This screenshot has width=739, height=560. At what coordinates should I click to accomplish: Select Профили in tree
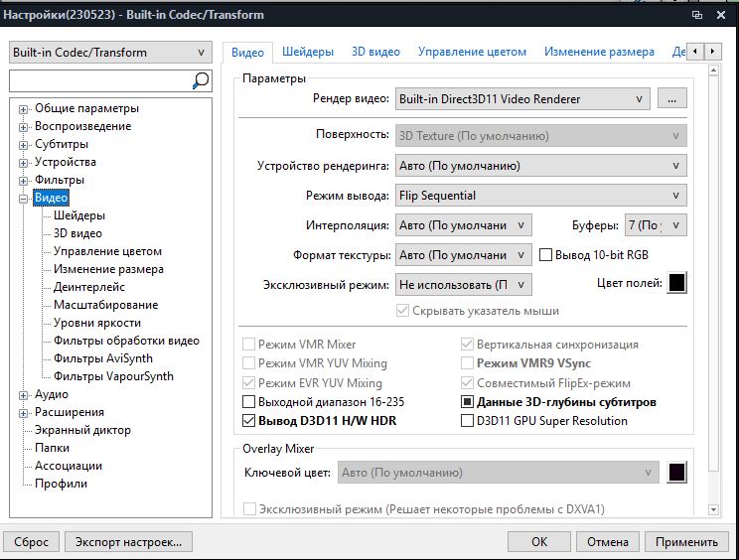click(x=61, y=484)
